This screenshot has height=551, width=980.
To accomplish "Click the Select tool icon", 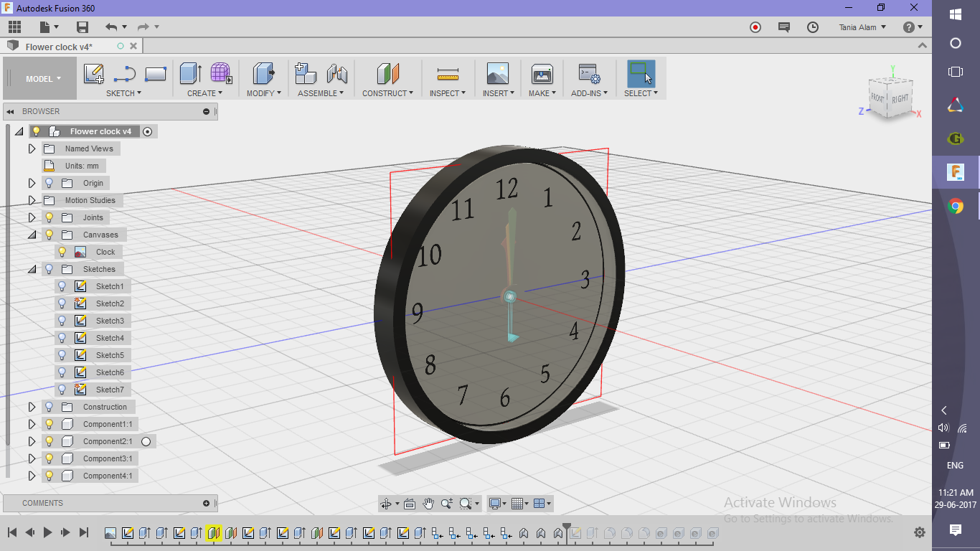I will tap(641, 74).
